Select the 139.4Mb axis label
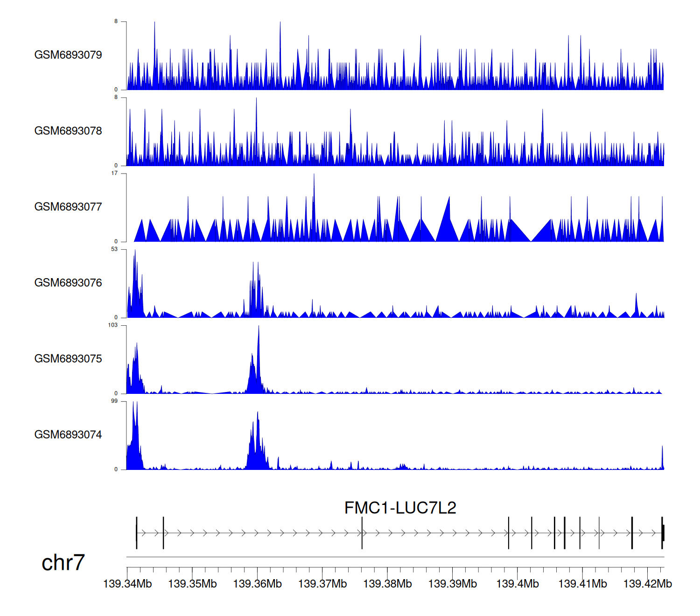Viewport: 700px width, 616px height. coord(517,584)
